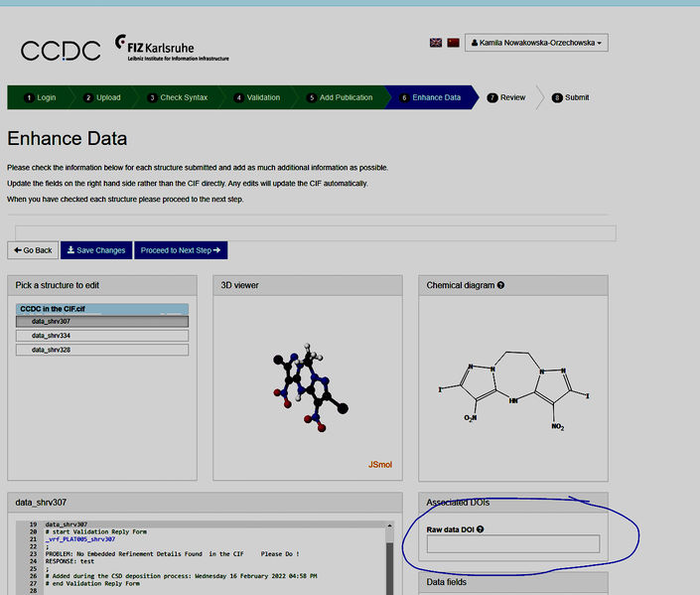Image resolution: width=700 pixels, height=595 pixels.
Task: Click the Raw data DOI help icon
Action: [x=480, y=529]
